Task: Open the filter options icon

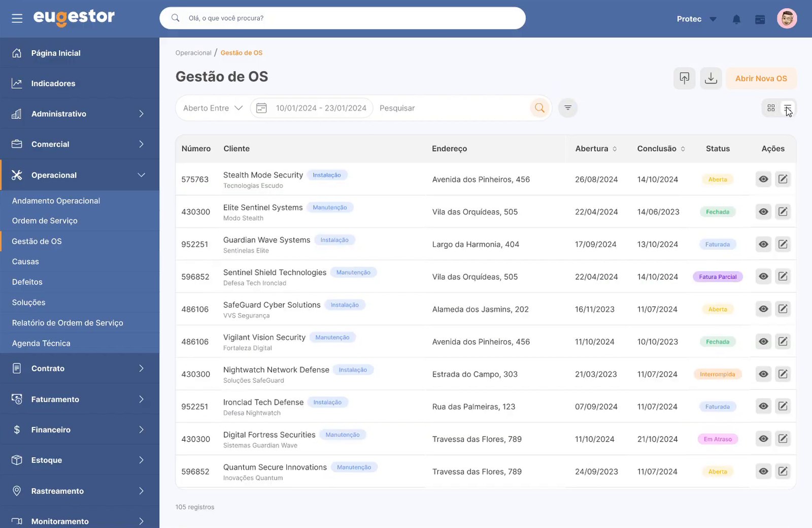Action: pyautogui.click(x=568, y=108)
